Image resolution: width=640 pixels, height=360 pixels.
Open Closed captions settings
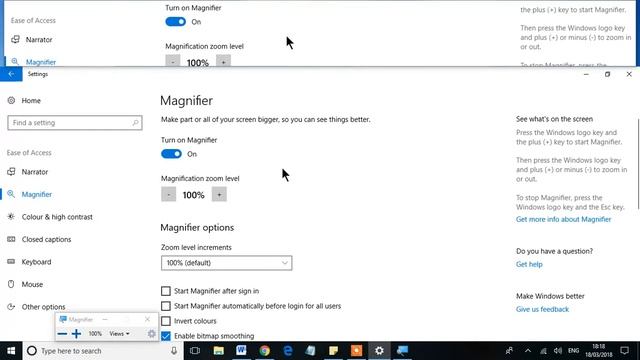tap(47, 239)
